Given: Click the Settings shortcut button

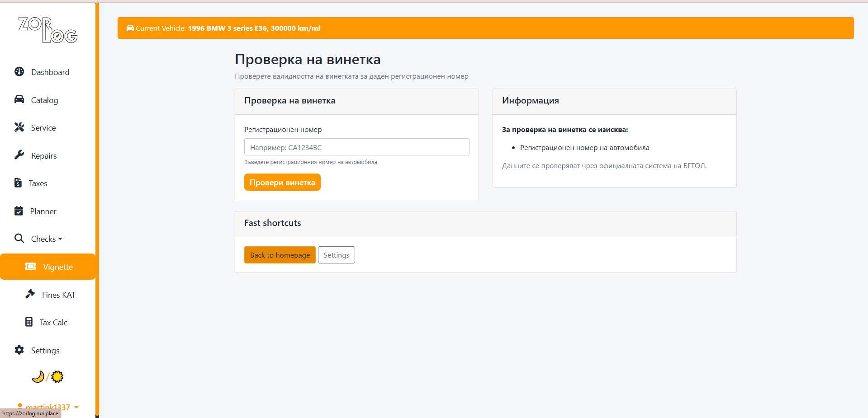Looking at the screenshot, I should click(336, 255).
